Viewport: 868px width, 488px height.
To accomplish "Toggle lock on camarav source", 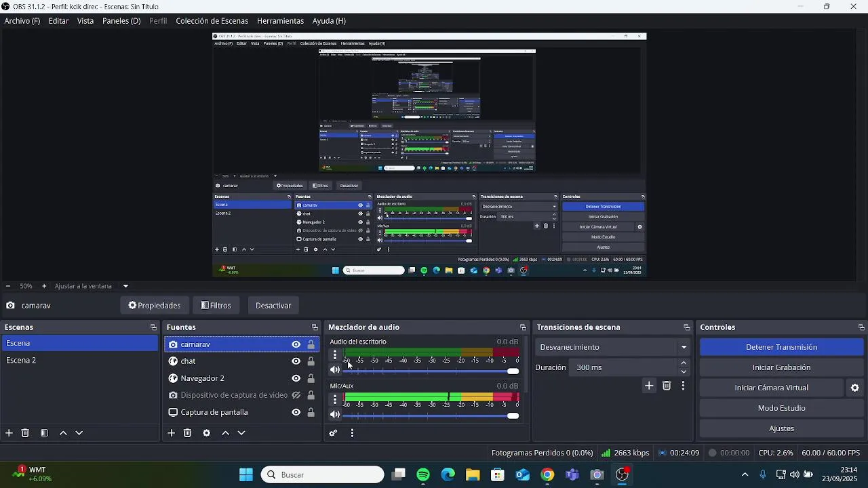I will [x=311, y=344].
